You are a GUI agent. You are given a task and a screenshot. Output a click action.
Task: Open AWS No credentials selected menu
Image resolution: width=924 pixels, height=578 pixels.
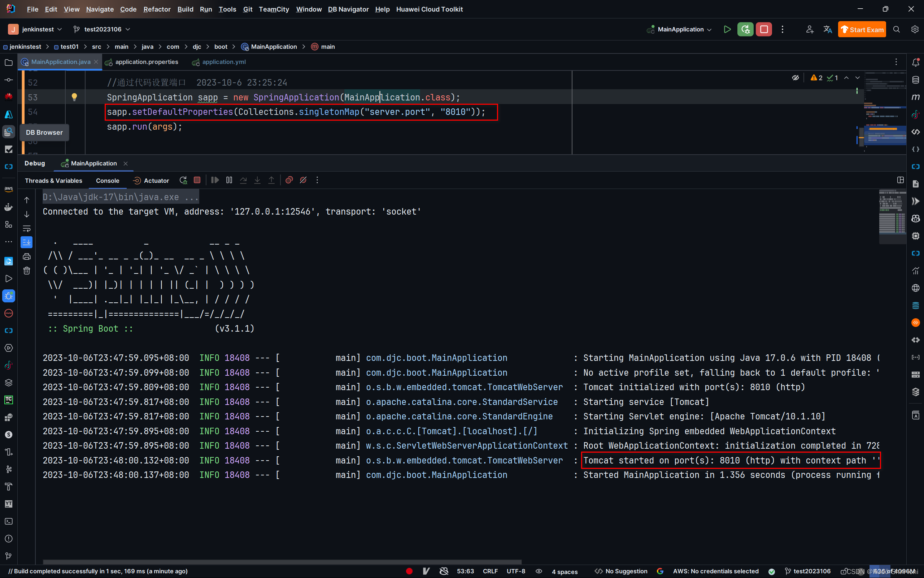pyautogui.click(x=715, y=571)
